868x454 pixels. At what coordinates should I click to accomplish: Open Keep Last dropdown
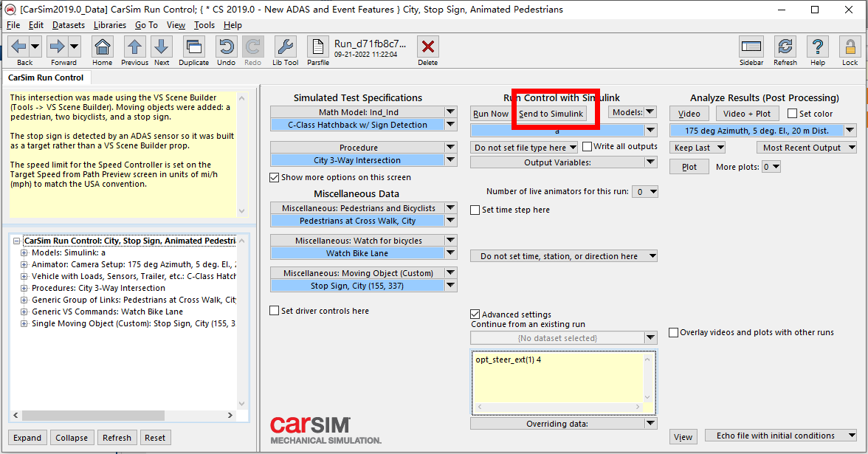pos(697,148)
